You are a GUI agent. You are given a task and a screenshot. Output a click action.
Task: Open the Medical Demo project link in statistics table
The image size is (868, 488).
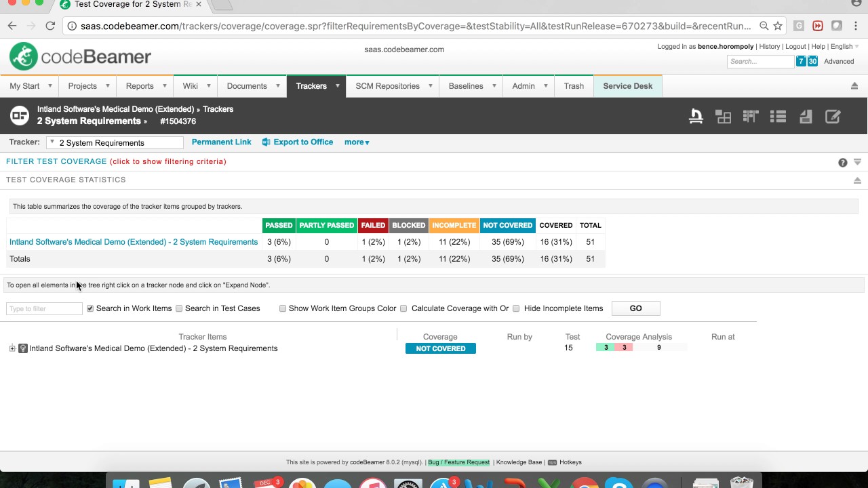[134, 242]
